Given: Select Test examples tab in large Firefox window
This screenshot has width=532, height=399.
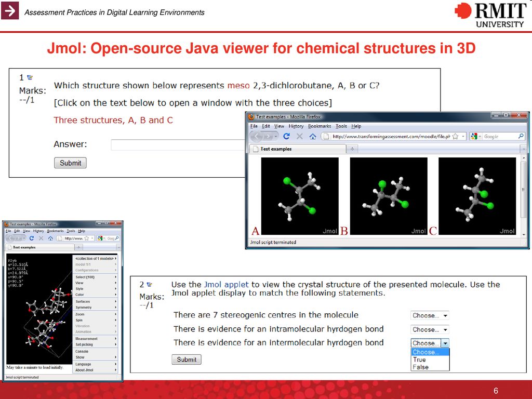Looking at the screenshot, I should coord(298,149).
